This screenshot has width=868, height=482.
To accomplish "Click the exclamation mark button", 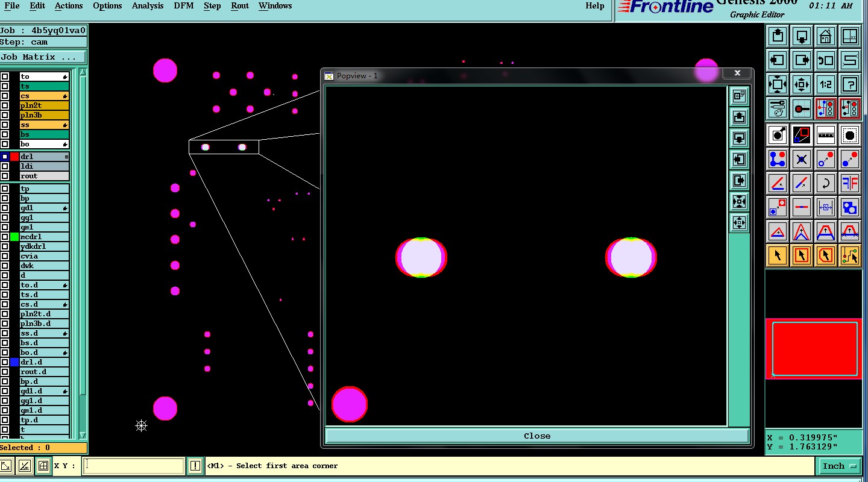I will (195, 466).
